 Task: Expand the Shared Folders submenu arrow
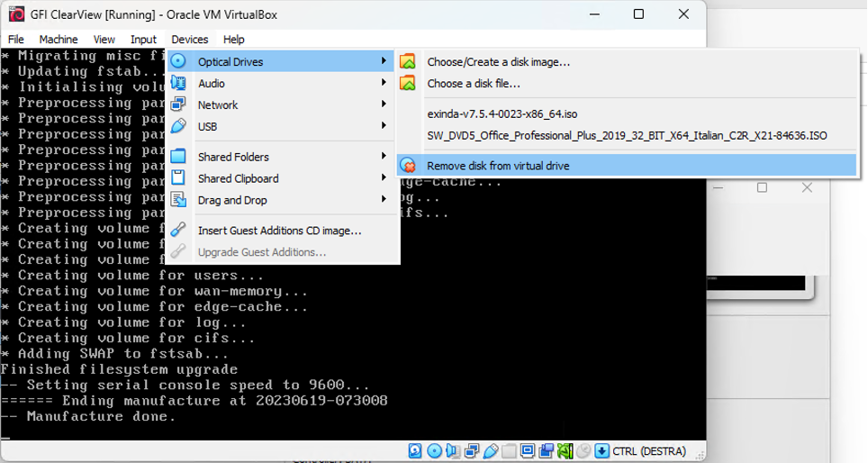click(384, 156)
